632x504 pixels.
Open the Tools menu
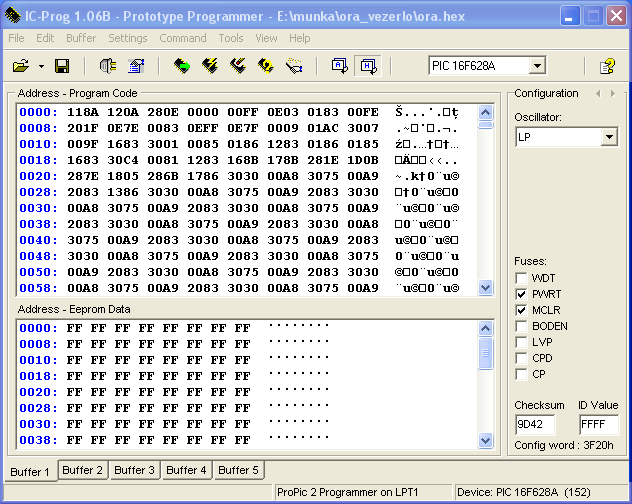pyautogui.click(x=231, y=38)
